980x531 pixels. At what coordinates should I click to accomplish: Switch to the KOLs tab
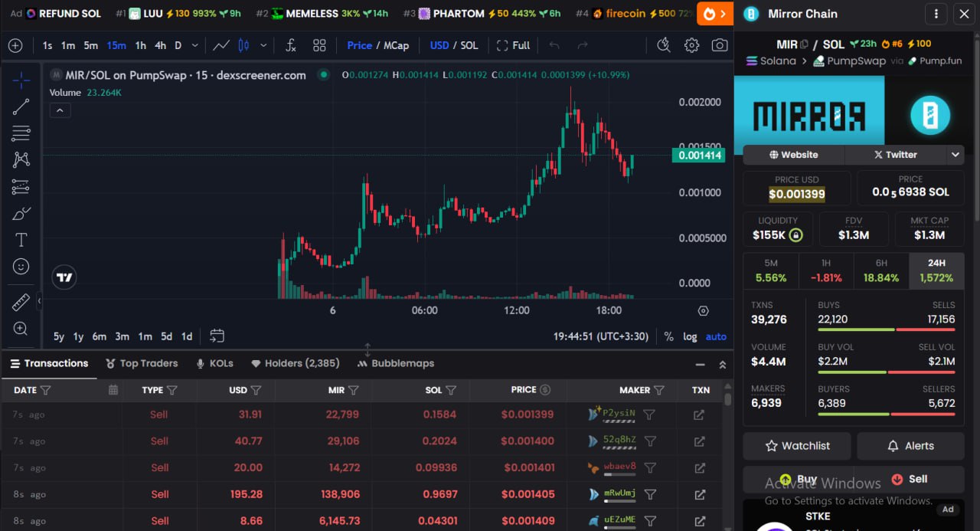(x=214, y=363)
